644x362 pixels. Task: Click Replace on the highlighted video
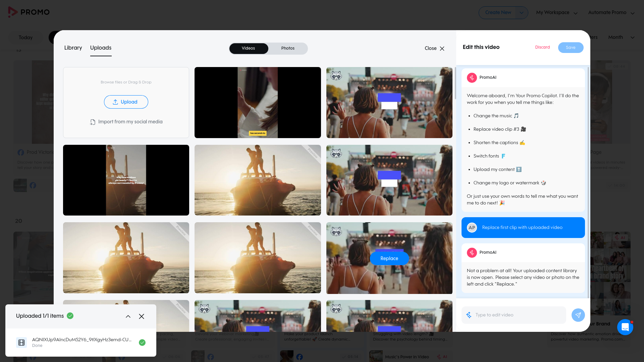click(x=389, y=258)
